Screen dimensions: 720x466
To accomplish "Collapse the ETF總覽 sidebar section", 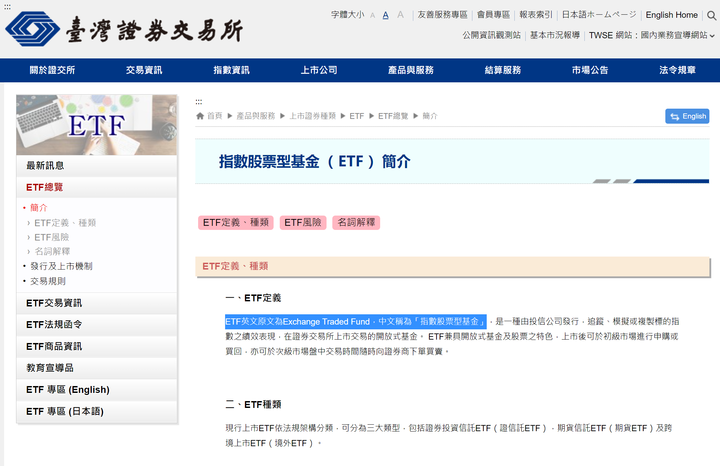I will tap(96, 187).
